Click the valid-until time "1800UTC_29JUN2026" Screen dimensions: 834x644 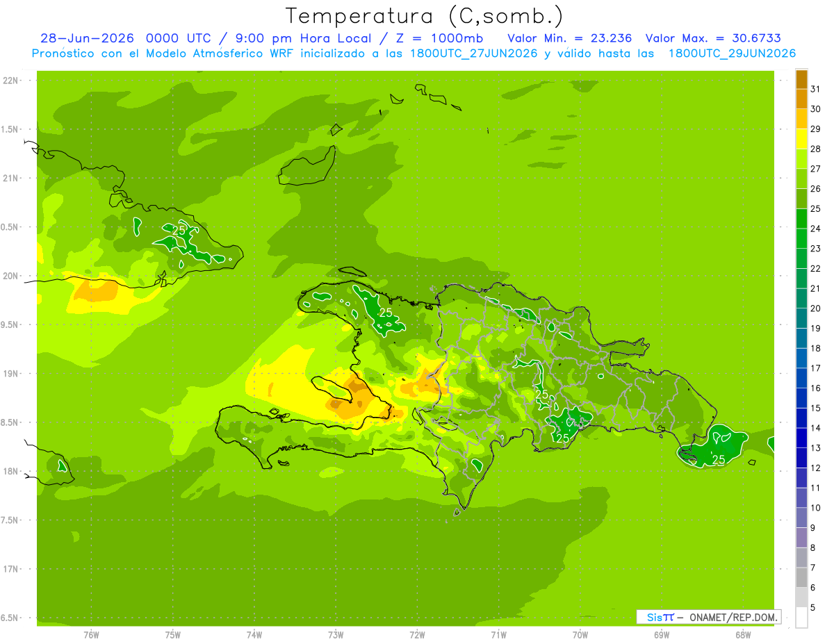731,53
